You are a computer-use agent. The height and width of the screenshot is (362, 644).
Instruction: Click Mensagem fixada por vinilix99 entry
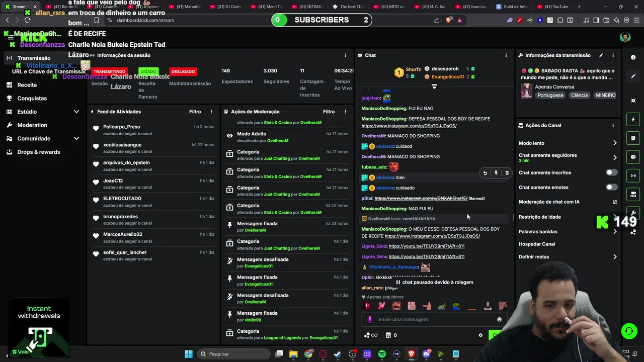(287, 316)
